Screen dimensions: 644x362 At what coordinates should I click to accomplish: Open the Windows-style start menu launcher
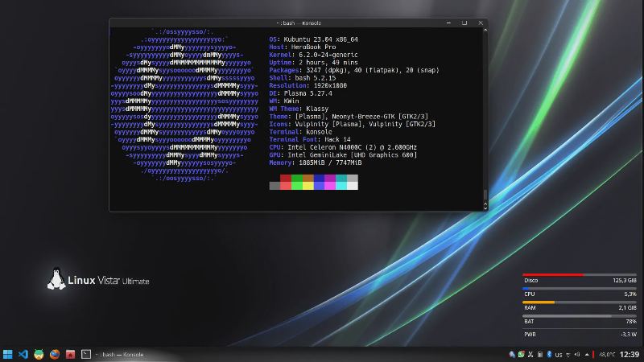pyautogui.click(x=7, y=354)
